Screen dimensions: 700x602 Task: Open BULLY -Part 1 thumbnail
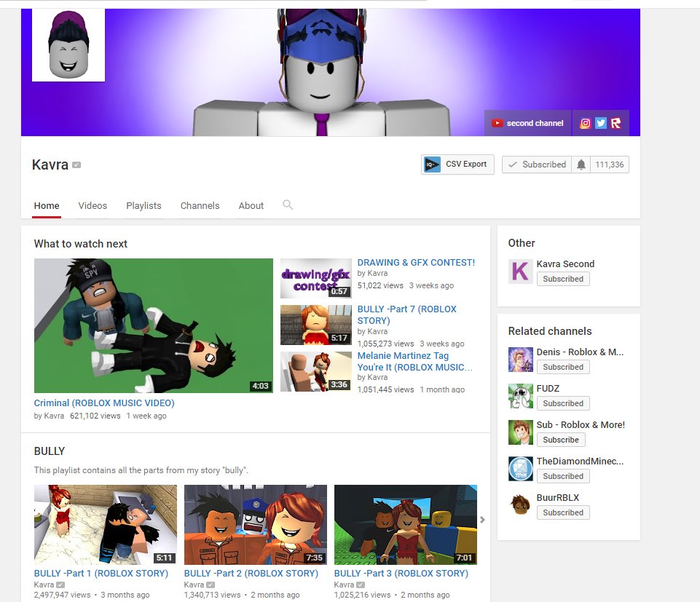point(106,525)
